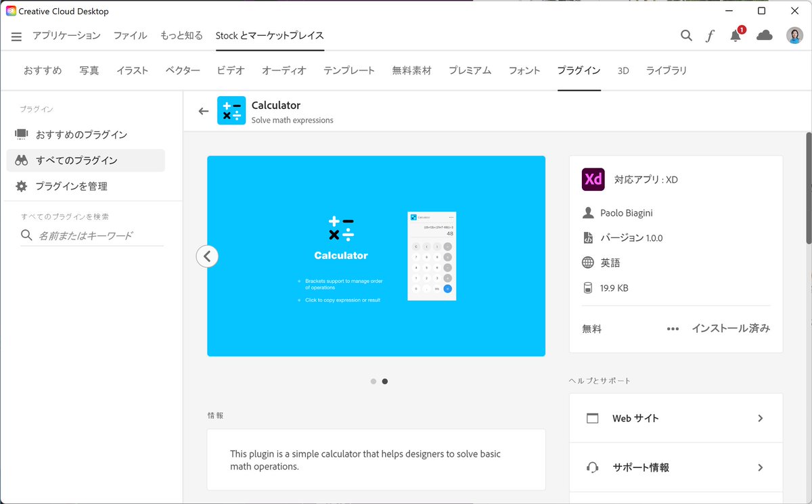The height and width of the screenshot is (504, 812).
Task: Switch to the 3D tab
Action: pos(623,70)
